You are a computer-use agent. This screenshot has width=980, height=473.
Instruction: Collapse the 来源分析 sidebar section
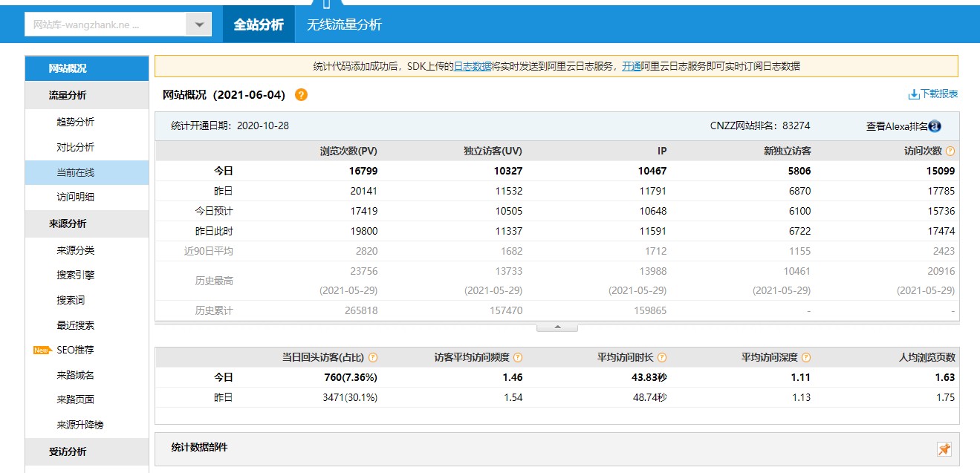coord(87,224)
